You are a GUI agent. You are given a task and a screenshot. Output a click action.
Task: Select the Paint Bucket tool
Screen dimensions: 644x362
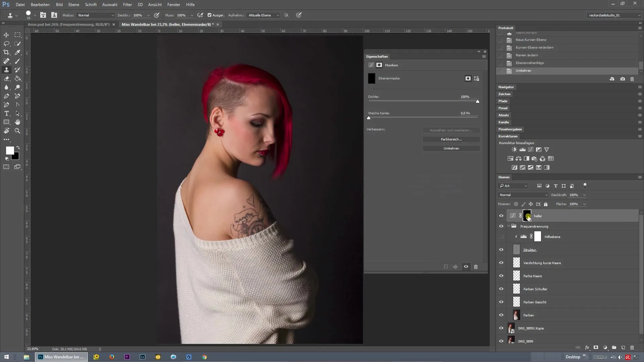point(17,78)
